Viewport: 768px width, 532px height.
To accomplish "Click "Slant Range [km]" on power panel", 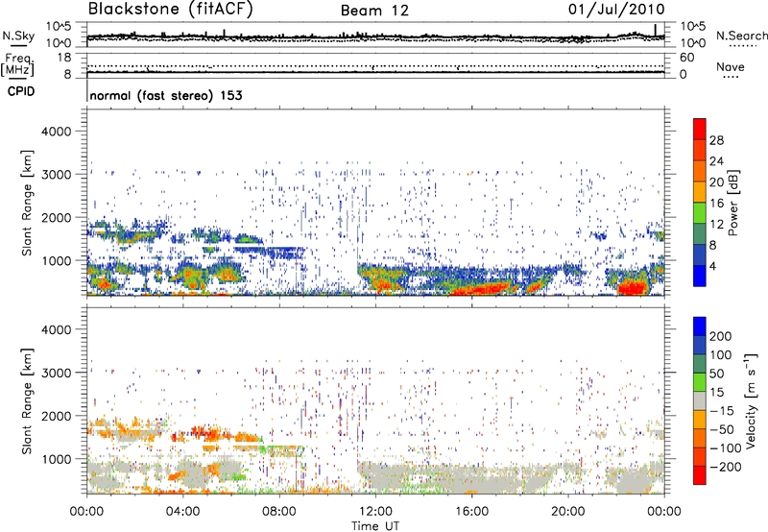I will pos(27,203).
